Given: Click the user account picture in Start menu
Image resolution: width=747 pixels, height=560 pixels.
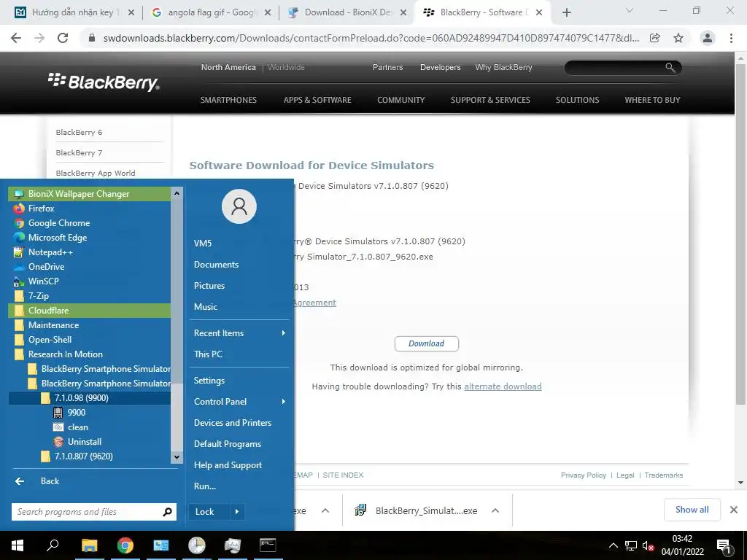Looking at the screenshot, I should 239,206.
